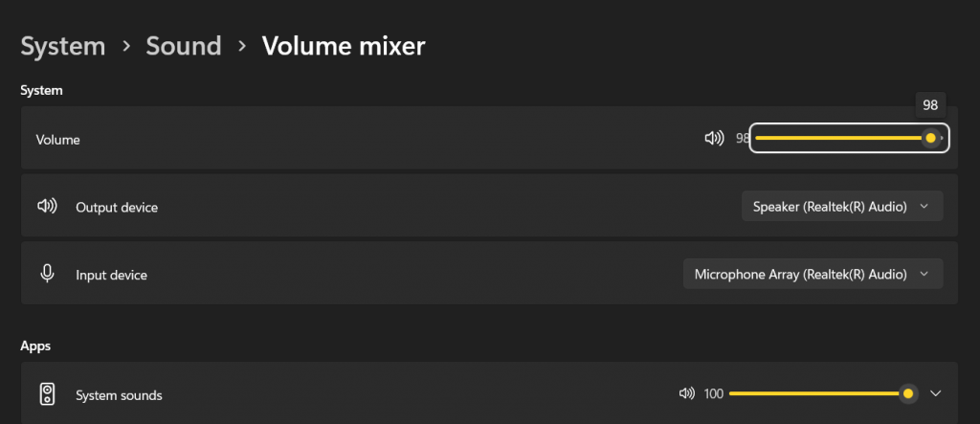
Task: Click the Input device label text
Action: click(111, 275)
